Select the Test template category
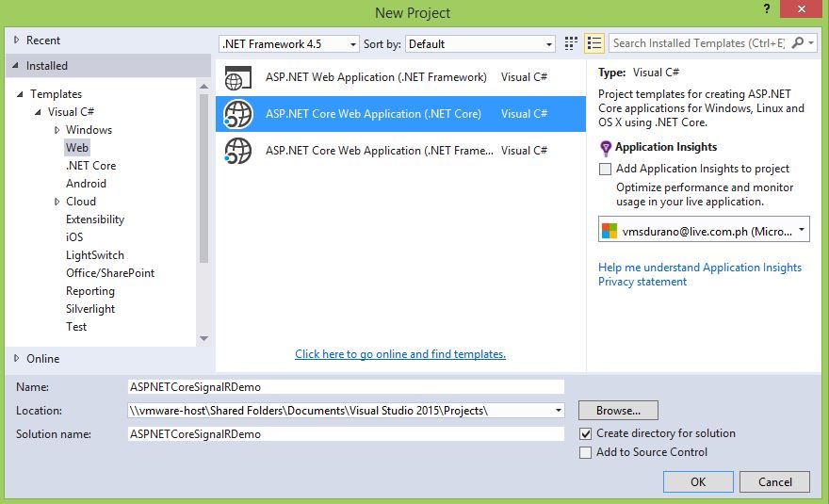Screen dimensions: 829x504 pos(75,327)
